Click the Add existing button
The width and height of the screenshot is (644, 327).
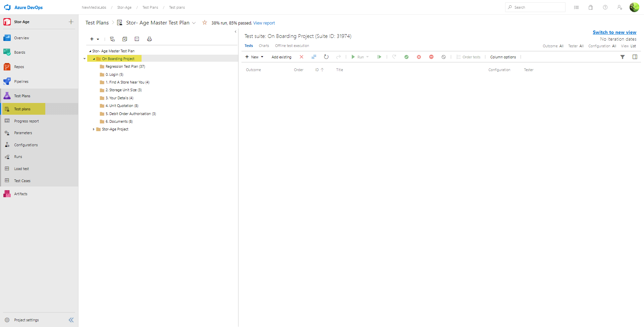281,57
